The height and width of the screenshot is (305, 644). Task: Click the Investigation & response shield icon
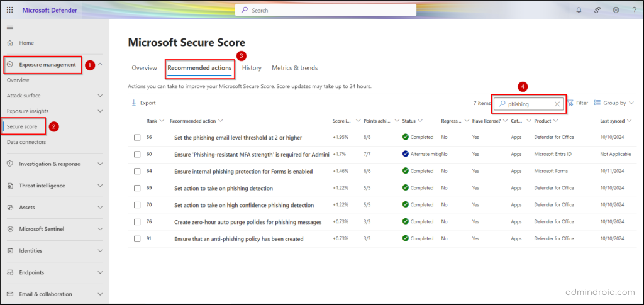pos(11,164)
